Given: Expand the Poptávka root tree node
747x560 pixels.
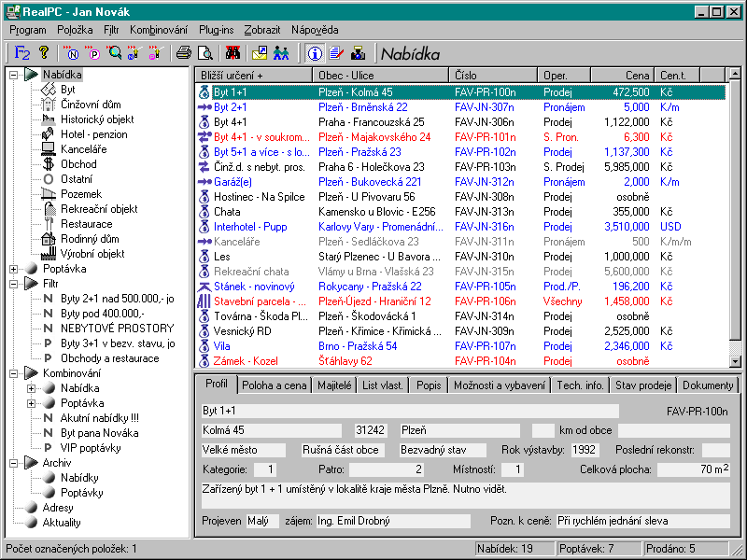Looking at the screenshot, I should [14, 269].
